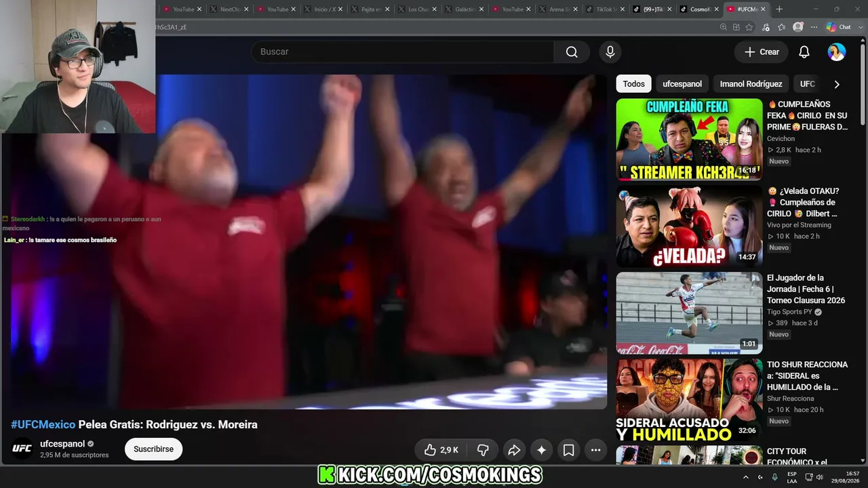Open the Cevichon channel link

781,139
